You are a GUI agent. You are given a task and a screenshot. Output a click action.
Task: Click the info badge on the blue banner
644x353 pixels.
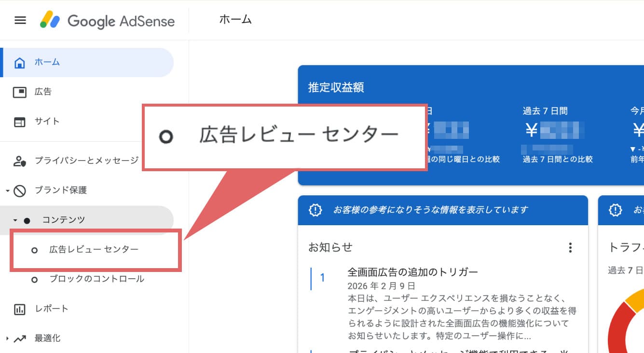tap(315, 210)
